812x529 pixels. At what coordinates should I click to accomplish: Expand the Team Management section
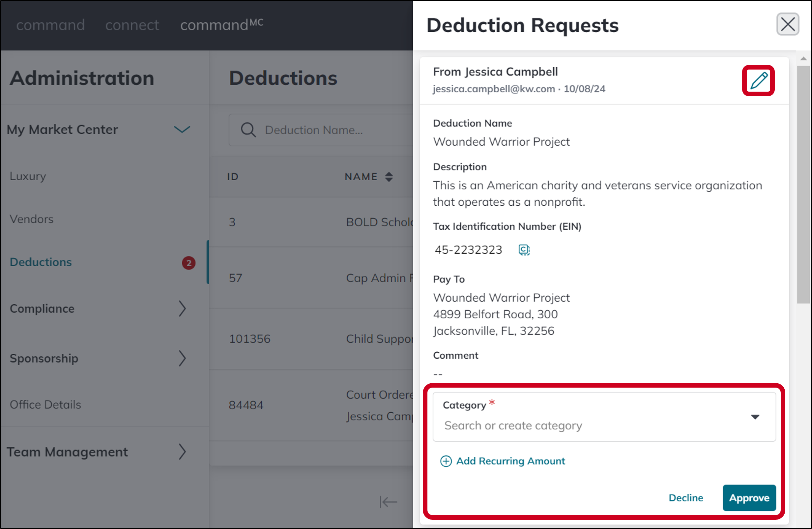[x=183, y=452]
